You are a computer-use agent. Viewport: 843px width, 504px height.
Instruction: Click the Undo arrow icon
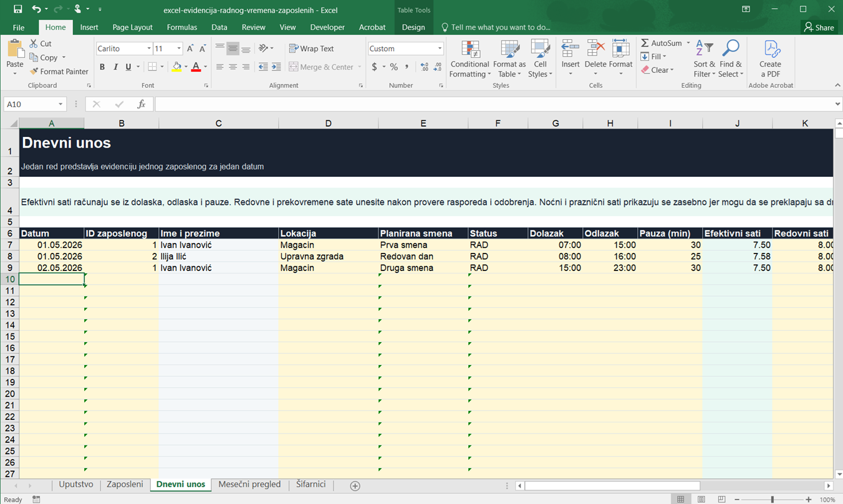click(x=36, y=9)
